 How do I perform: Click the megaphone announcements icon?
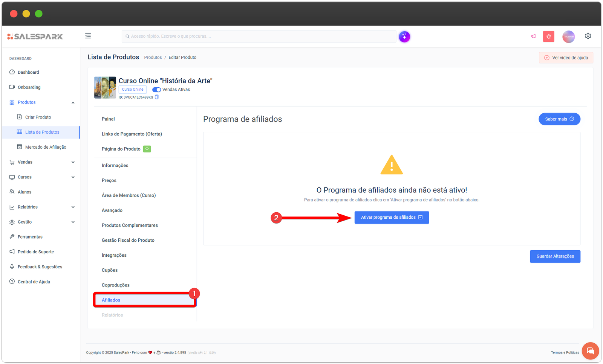click(x=533, y=37)
